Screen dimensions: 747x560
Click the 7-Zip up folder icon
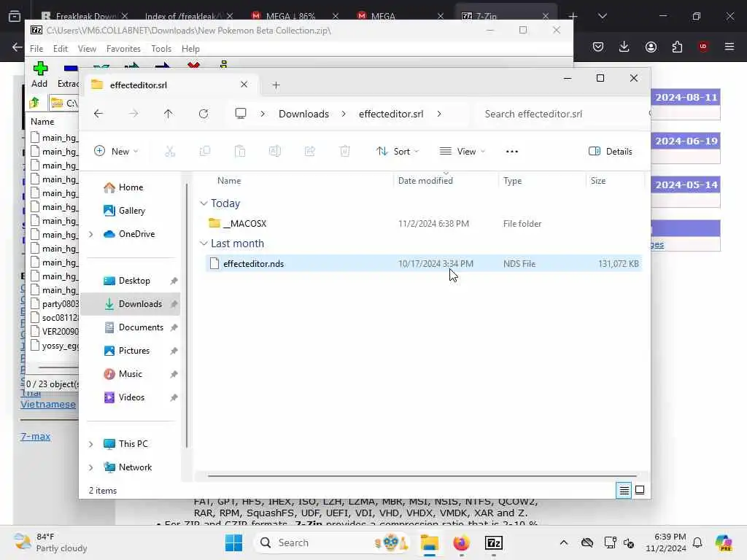[x=34, y=103]
